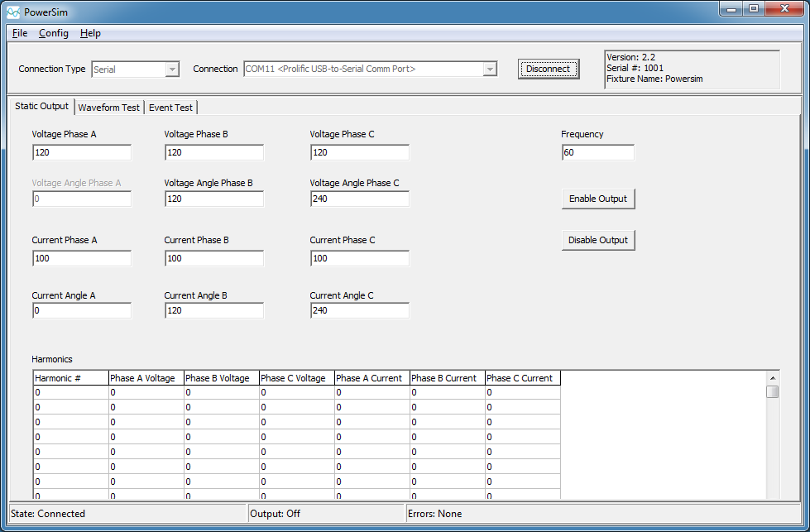Switch to the Event Test tab
Image resolution: width=810 pixels, height=532 pixels.
[170, 108]
